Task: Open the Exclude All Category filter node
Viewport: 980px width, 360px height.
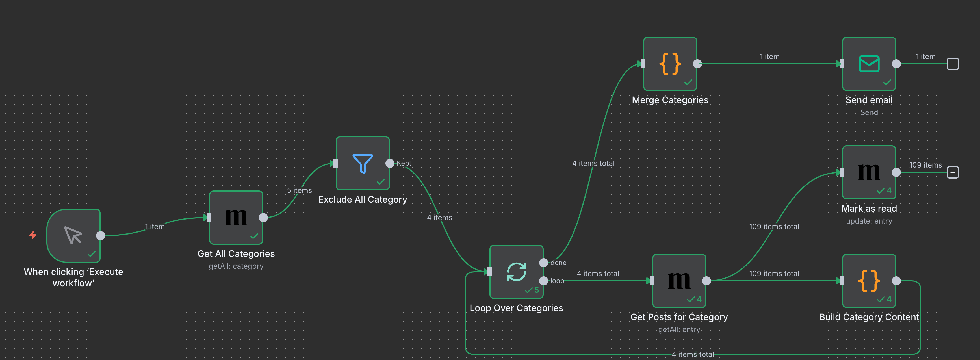Action: pyautogui.click(x=363, y=163)
